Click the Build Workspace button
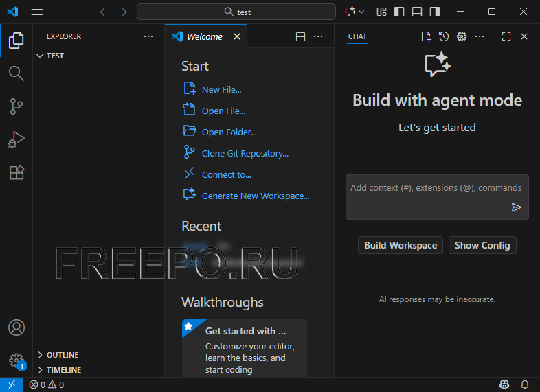 [x=401, y=245]
